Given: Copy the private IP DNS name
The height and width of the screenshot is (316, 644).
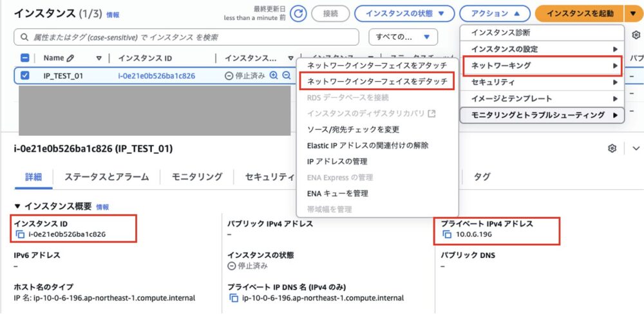Looking at the screenshot, I should (x=234, y=298).
